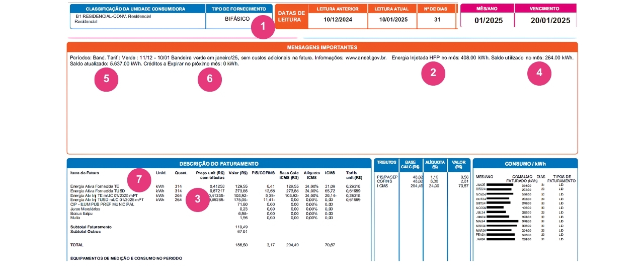The width and height of the screenshot is (644, 272).
Task: Click the 'Leitura Anterior' header
Action: click(337, 9)
